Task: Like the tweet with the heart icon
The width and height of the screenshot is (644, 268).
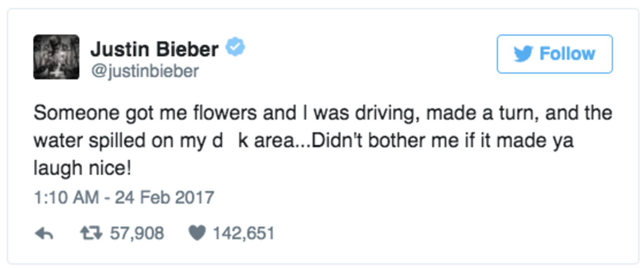Action: tap(197, 234)
